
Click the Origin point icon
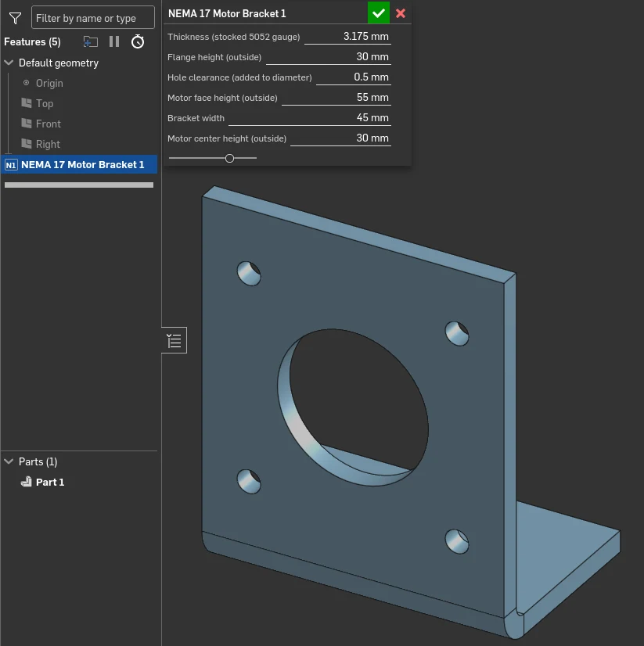pos(26,83)
